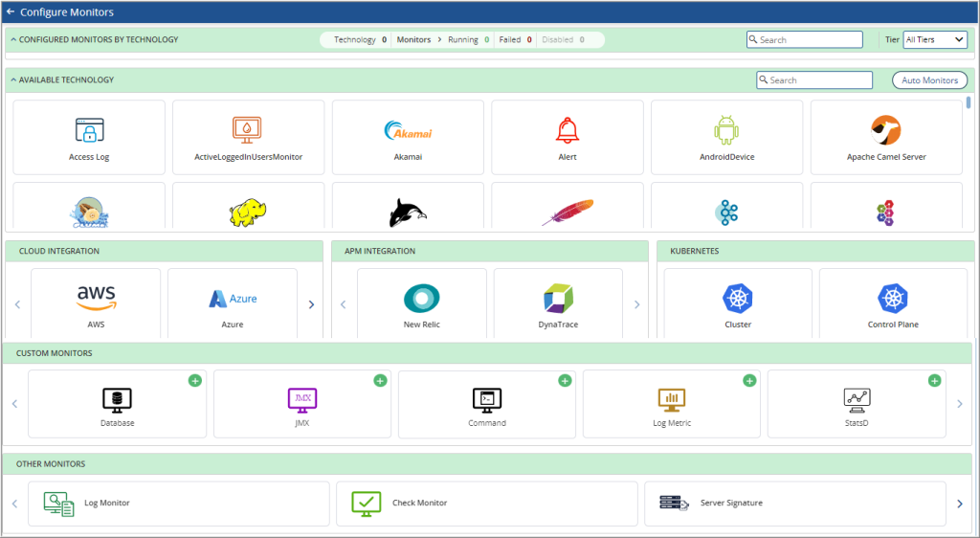Add a StatsD custom monitor
The image size is (980, 538).
pos(934,381)
